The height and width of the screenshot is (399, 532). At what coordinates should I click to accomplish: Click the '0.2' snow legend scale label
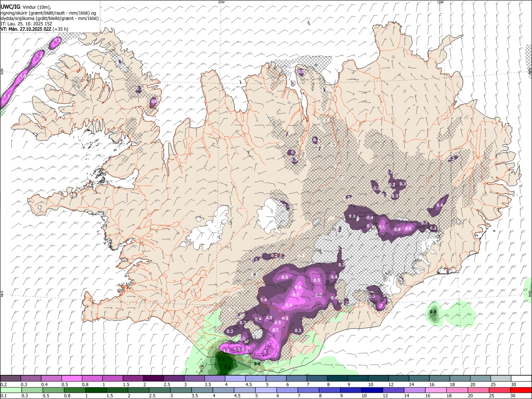(x=4, y=384)
